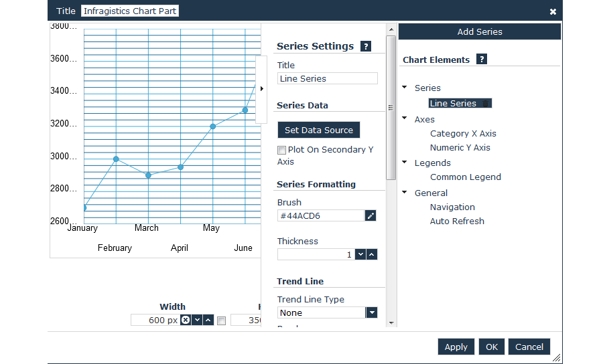Image resolution: width=603 pixels, height=364 pixels.
Task: Click the April data point
Action: click(180, 167)
